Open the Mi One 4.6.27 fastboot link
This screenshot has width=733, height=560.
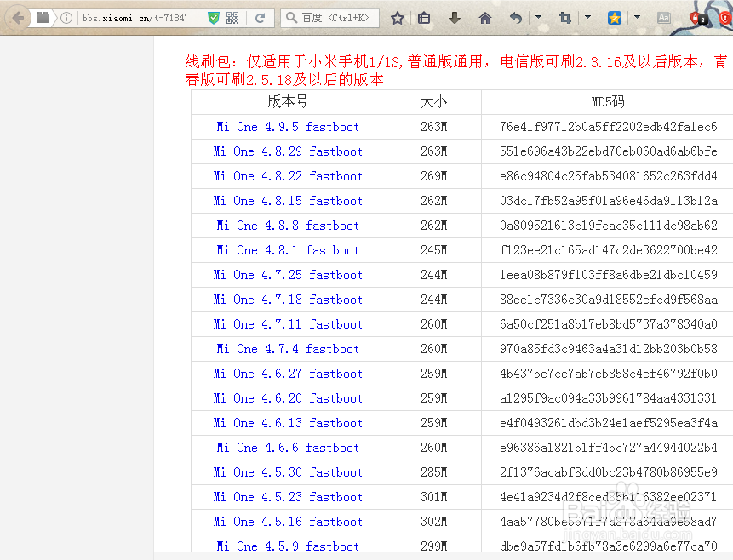tap(288, 374)
